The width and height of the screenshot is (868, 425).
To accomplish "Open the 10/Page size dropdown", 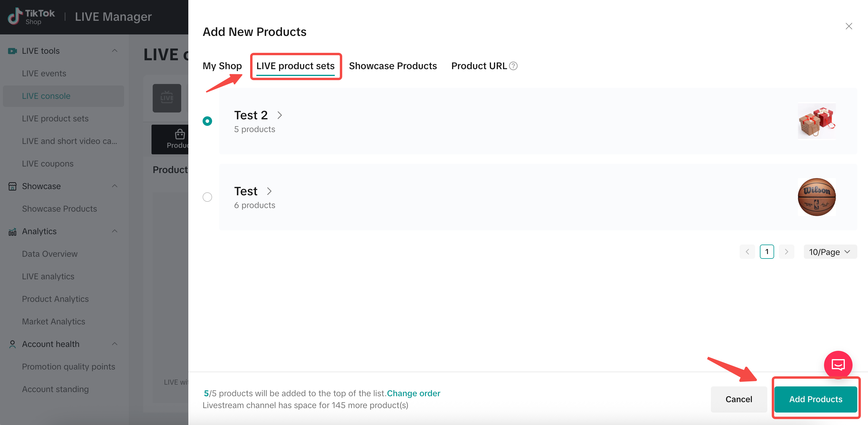I will tap(830, 252).
